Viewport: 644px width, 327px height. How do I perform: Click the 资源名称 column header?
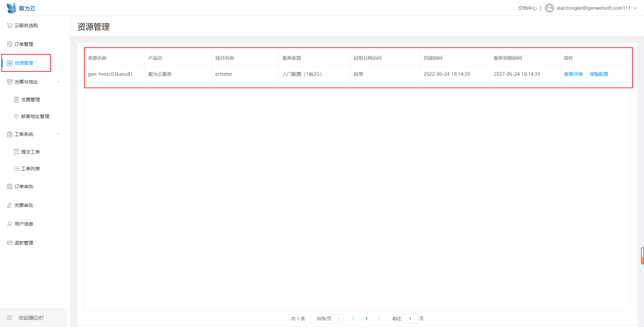[x=97, y=58]
